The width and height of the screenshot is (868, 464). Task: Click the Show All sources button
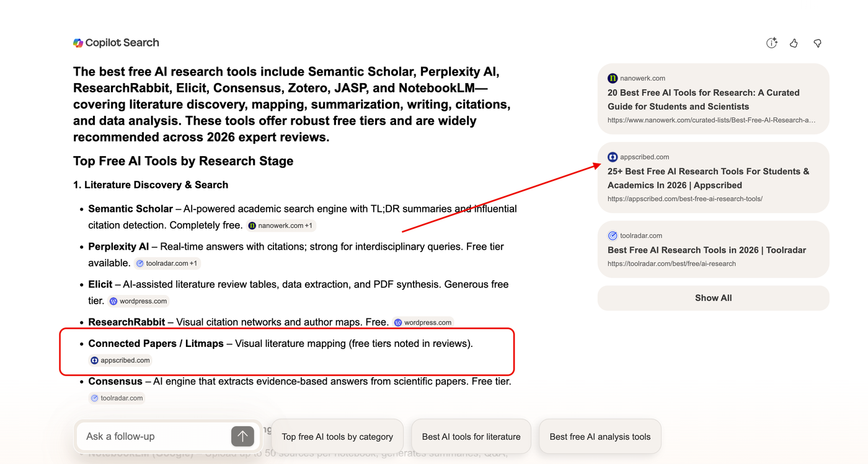(713, 298)
